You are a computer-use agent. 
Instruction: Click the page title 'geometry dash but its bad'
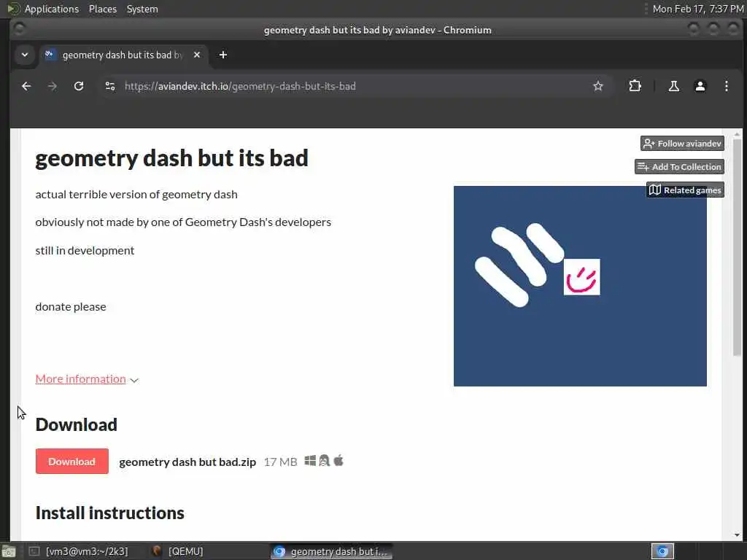[x=171, y=158]
